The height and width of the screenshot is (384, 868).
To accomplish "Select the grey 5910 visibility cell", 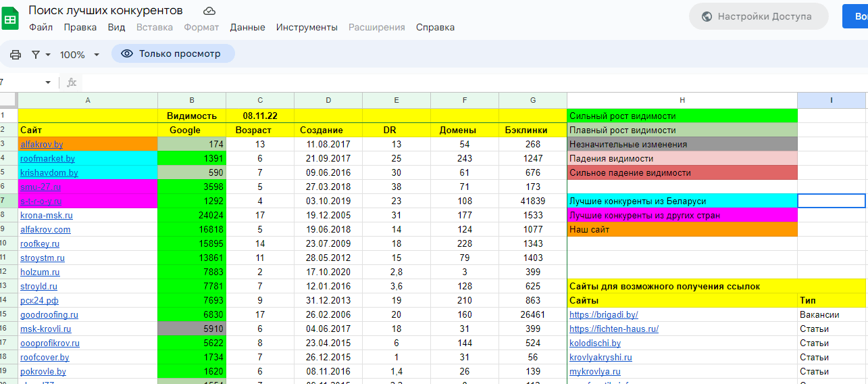I will pyautogui.click(x=192, y=329).
